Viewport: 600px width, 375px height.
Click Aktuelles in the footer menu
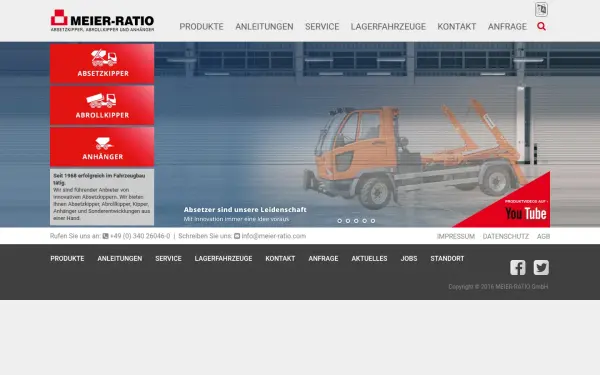click(x=369, y=259)
